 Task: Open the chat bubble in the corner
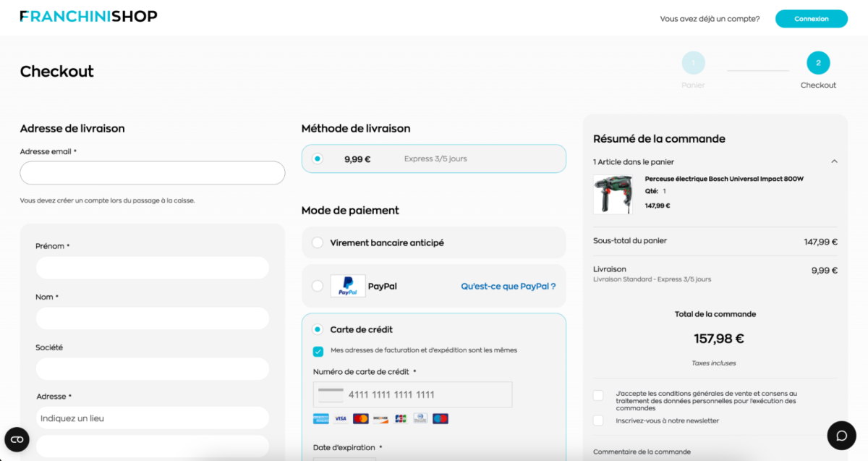tap(841, 435)
